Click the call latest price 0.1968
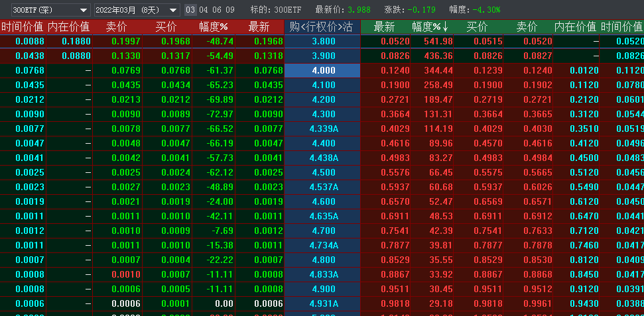 pos(258,41)
